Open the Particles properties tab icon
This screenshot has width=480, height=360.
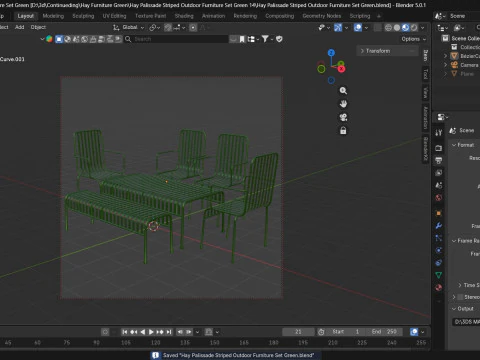coord(439,238)
